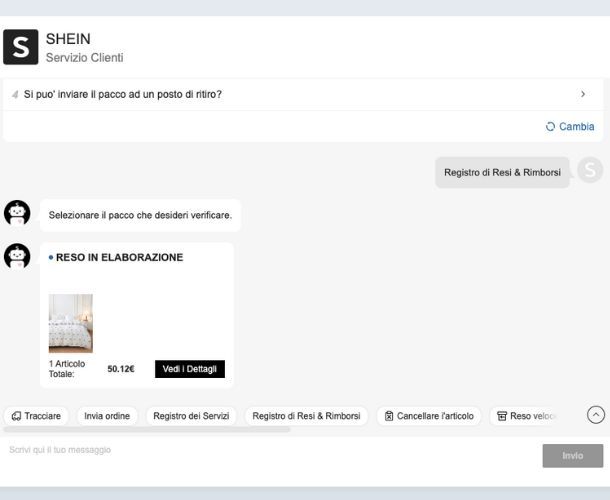The height and width of the screenshot is (500, 610).
Task: Open the bedding product thumbnail
Action: [71, 323]
